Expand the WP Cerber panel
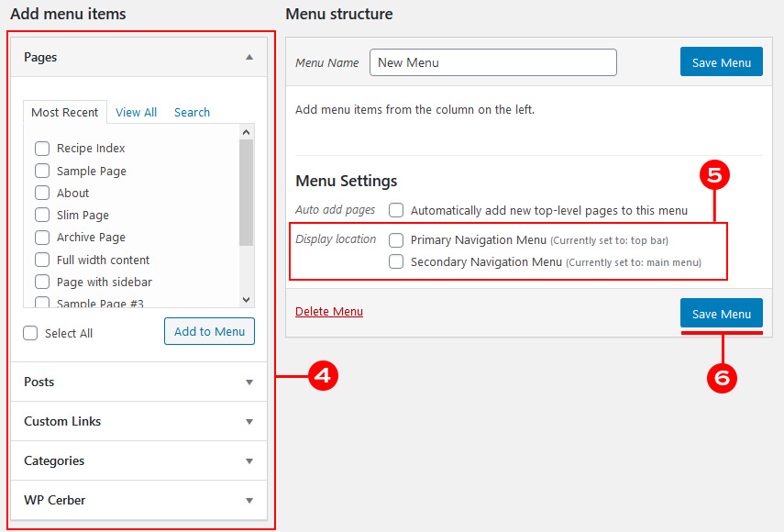This screenshot has width=784, height=532. pos(248,501)
